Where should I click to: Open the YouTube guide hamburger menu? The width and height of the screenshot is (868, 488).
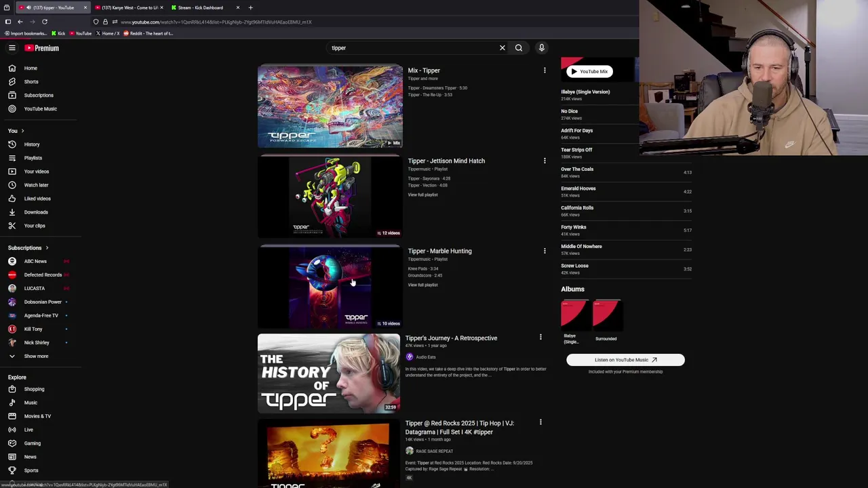click(x=12, y=48)
